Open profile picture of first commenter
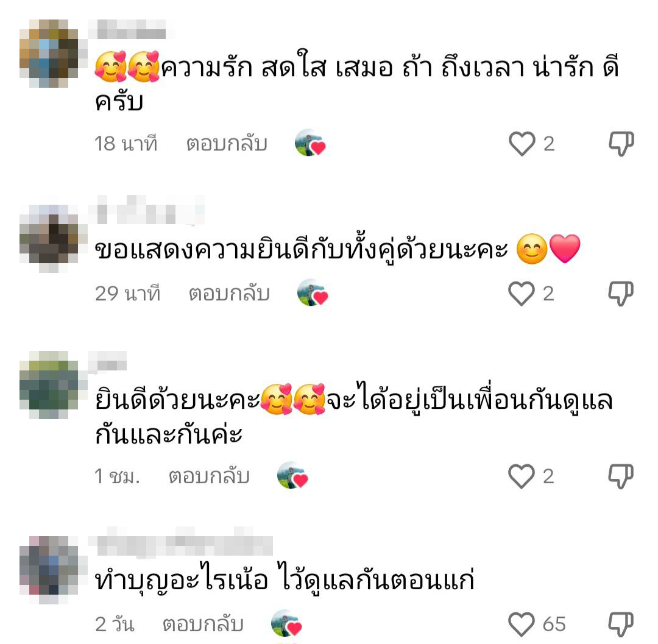Screen dimensions: 658x644 49,53
